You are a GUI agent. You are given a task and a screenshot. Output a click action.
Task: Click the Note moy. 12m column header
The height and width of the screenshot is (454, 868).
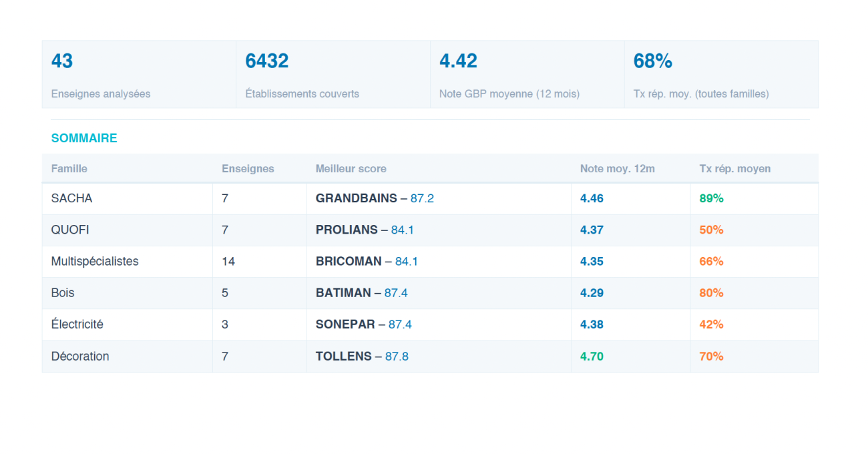point(618,169)
